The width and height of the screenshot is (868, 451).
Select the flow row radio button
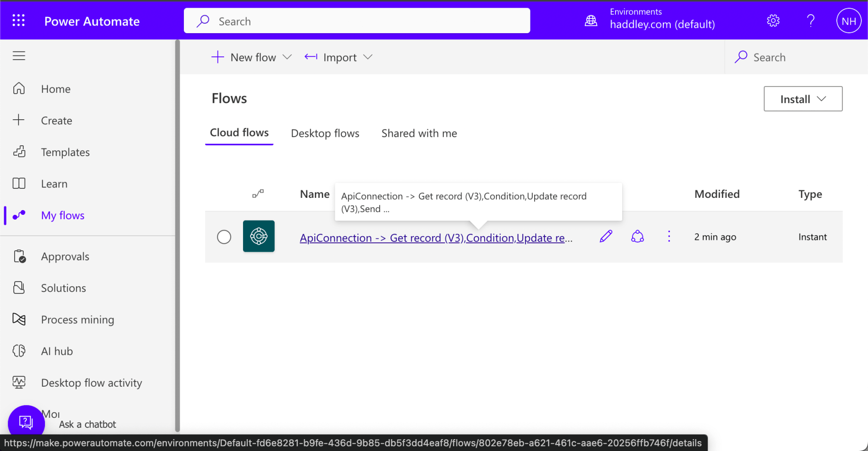click(x=224, y=237)
